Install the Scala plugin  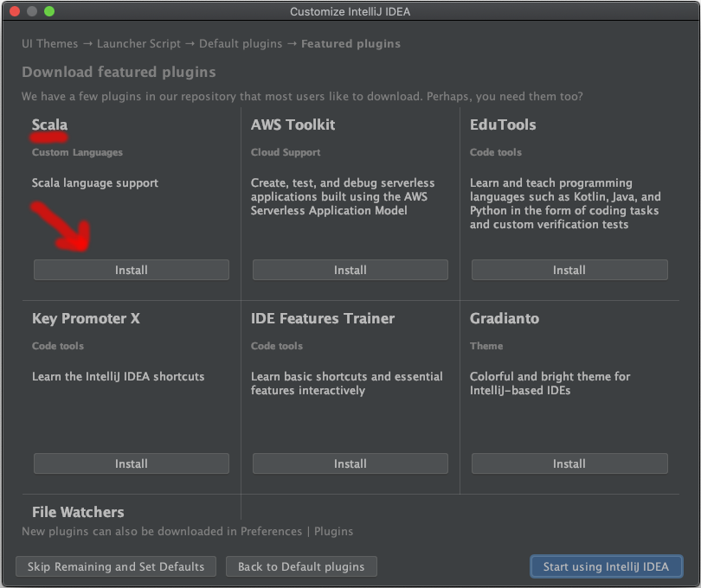tap(132, 270)
